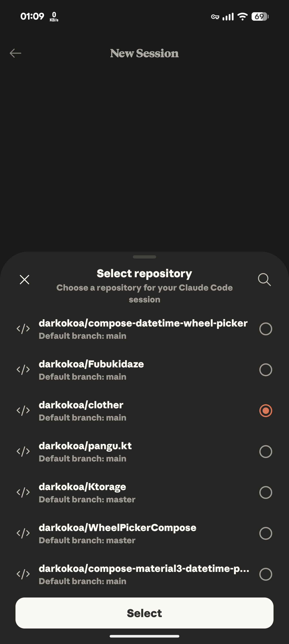This screenshot has width=289, height=644.
Task: Choose the darkokoa/Fubukidaze radio button
Action: click(266, 370)
